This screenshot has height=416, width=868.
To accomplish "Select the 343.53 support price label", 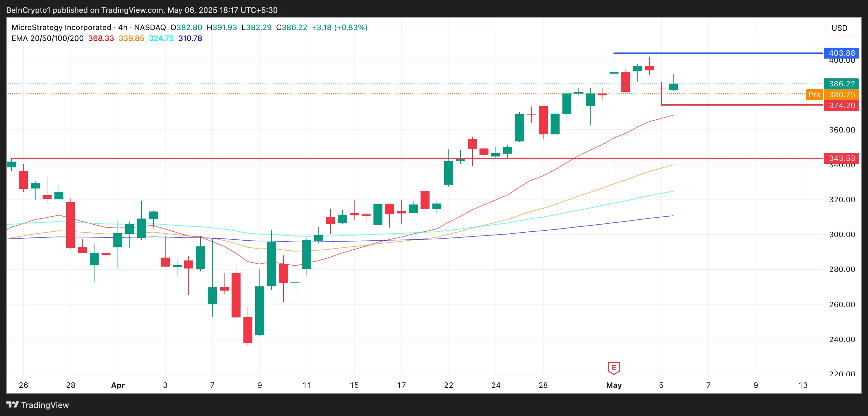I will coord(841,158).
